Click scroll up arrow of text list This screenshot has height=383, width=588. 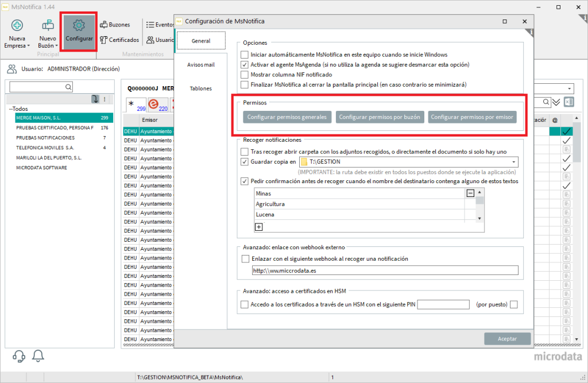[x=479, y=192]
